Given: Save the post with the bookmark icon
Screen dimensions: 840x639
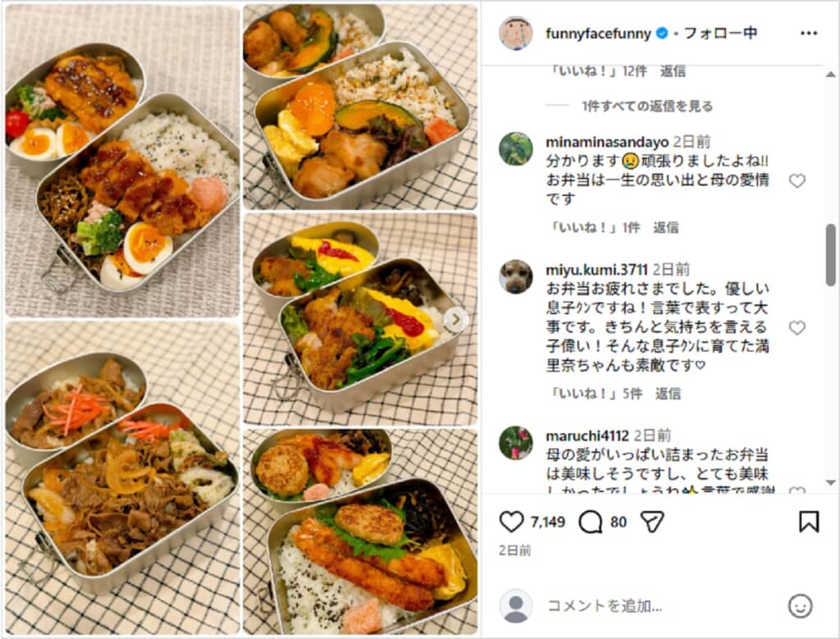Looking at the screenshot, I should tap(808, 521).
